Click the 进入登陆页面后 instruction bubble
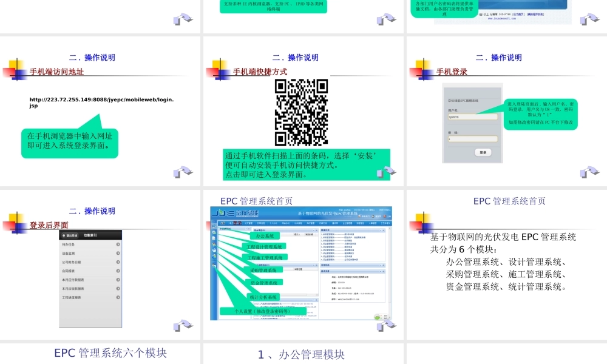The width and height of the screenshot is (607, 364). [x=541, y=114]
